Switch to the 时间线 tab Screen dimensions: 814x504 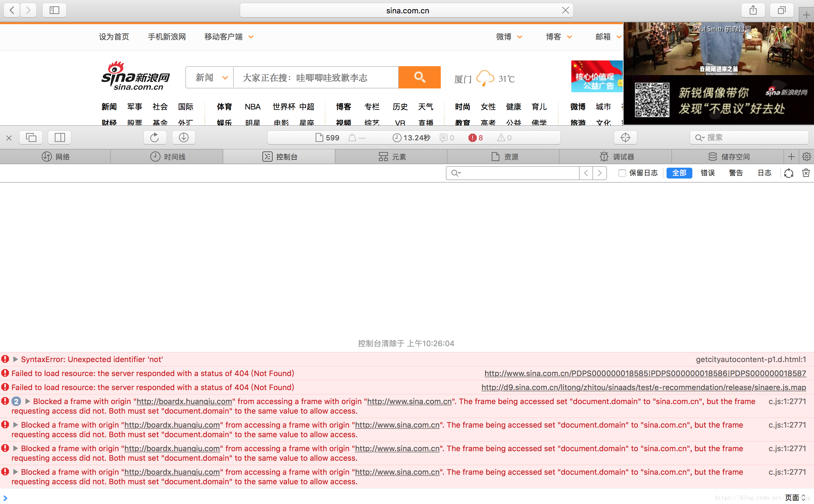(168, 157)
